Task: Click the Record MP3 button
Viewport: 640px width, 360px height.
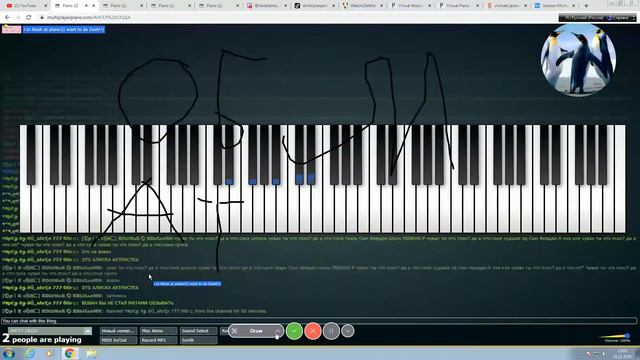Action: point(158,340)
